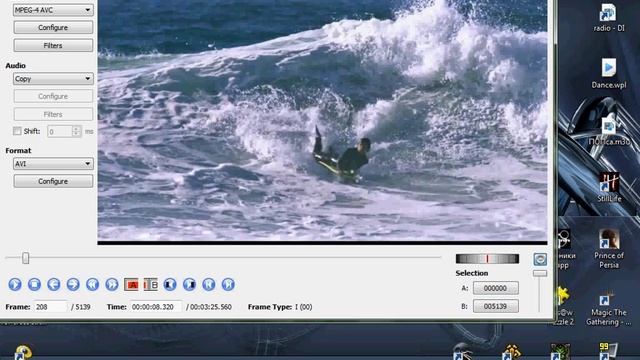Open the Audio Copy codec dropdown
This screenshot has height=360, width=640.
point(53,79)
